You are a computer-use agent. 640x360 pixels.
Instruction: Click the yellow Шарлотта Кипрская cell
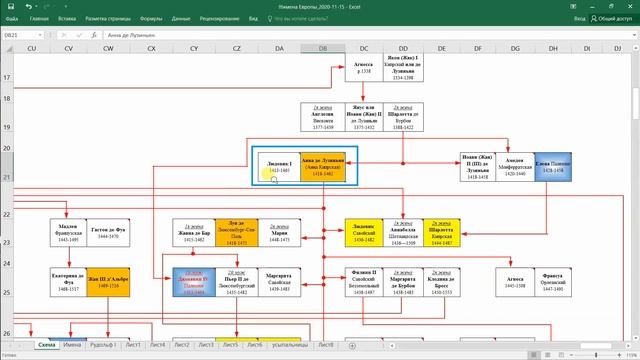click(x=442, y=233)
